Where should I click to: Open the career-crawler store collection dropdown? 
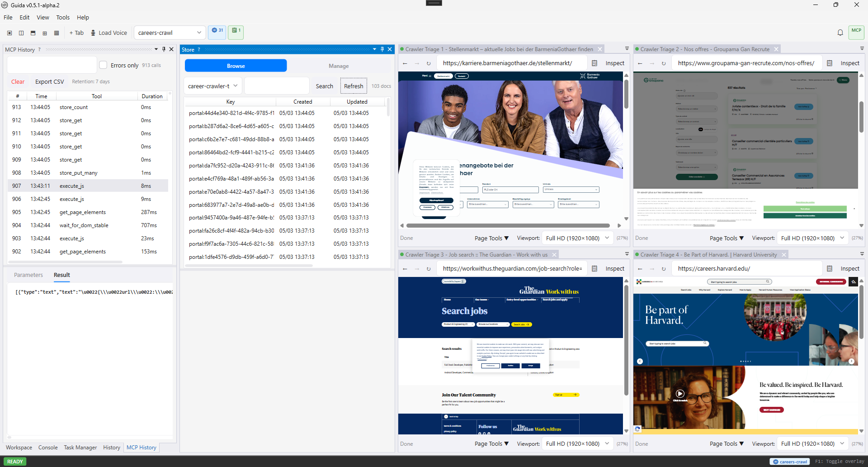tap(213, 86)
